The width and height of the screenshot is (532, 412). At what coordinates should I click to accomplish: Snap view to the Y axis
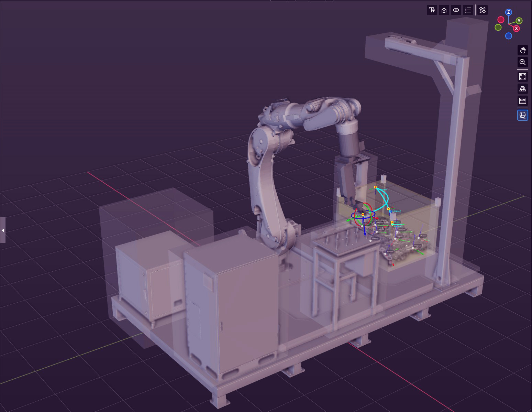[x=519, y=21]
